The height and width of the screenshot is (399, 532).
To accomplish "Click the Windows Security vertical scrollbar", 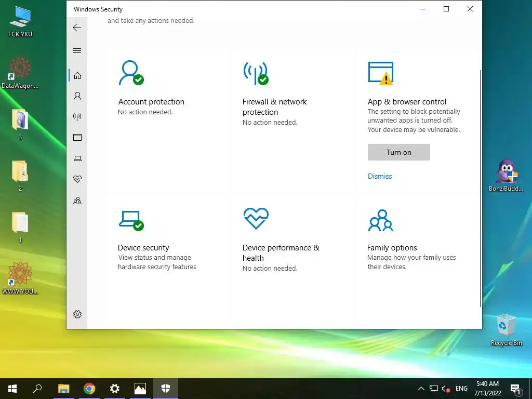I will tap(480, 188).
